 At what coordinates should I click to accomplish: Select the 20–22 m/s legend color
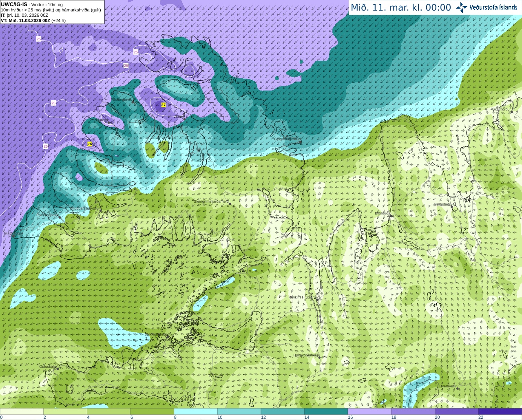tap(457, 411)
